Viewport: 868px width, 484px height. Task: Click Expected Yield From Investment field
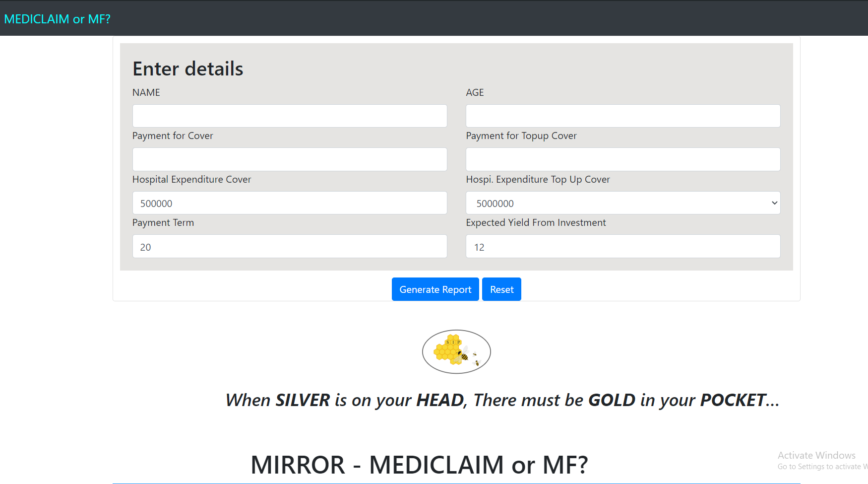tap(622, 247)
